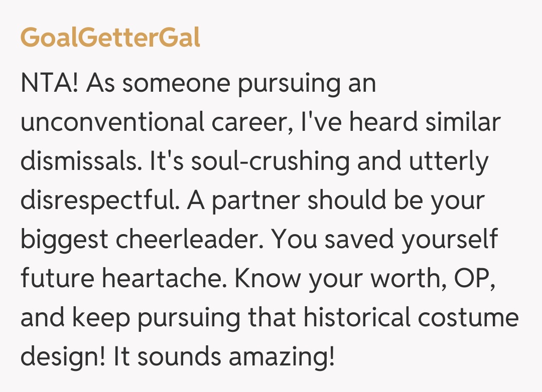Click the word "soul-crushing" in the comment
This screenshot has height=392, width=542.
coord(264,161)
